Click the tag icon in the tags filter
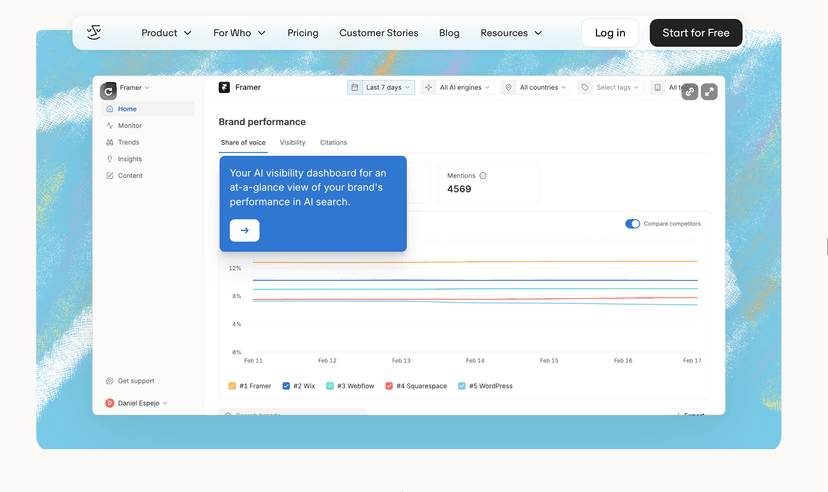828x492 pixels. click(585, 88)
